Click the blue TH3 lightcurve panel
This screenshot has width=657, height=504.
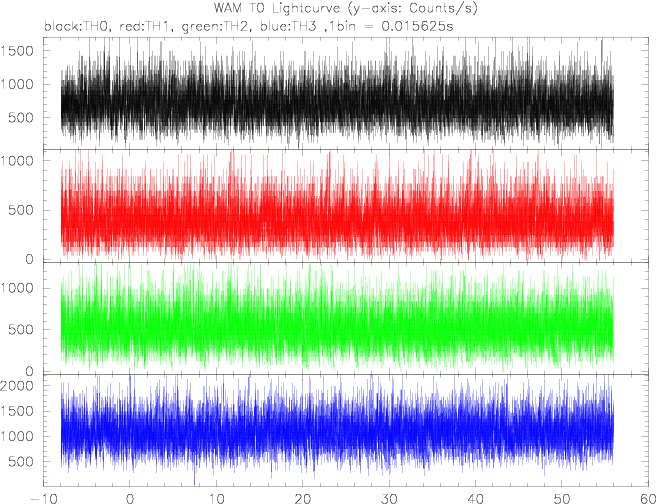point(345,430)
